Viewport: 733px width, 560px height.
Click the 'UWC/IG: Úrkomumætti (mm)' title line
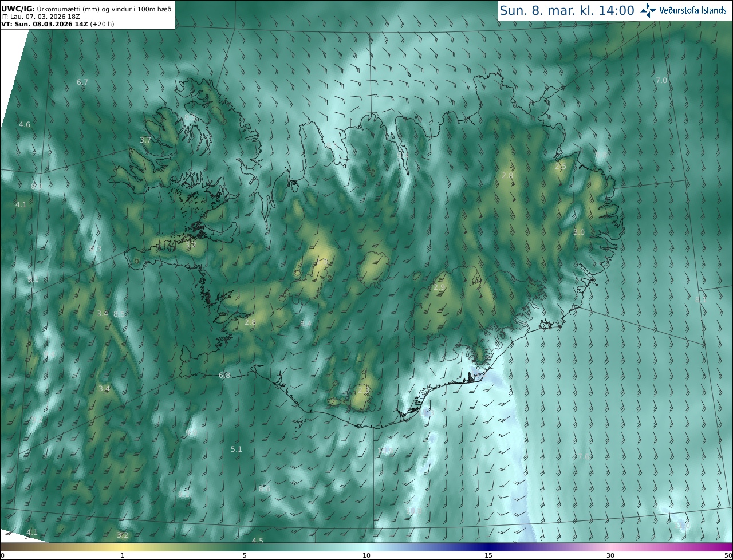[86, 9]
